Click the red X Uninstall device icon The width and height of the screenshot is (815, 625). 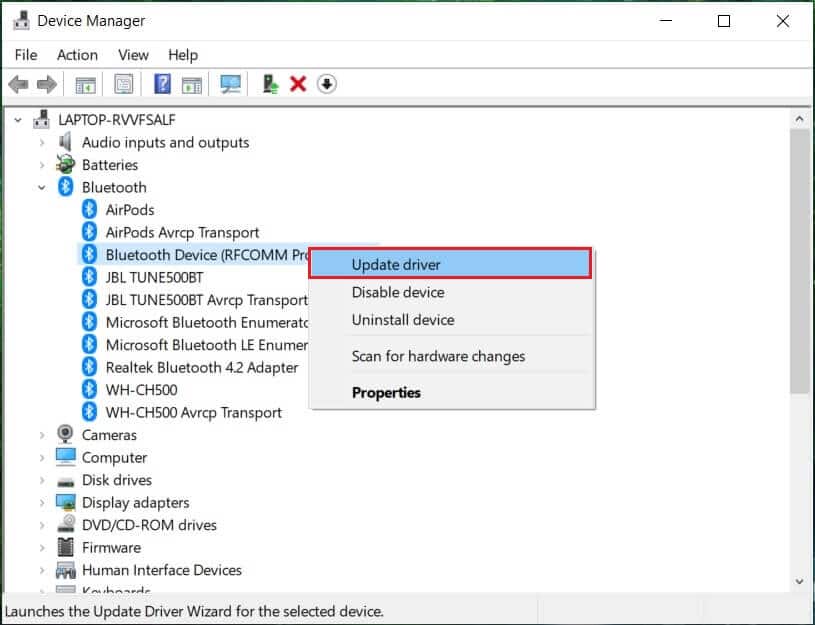(x=298, y=84)
